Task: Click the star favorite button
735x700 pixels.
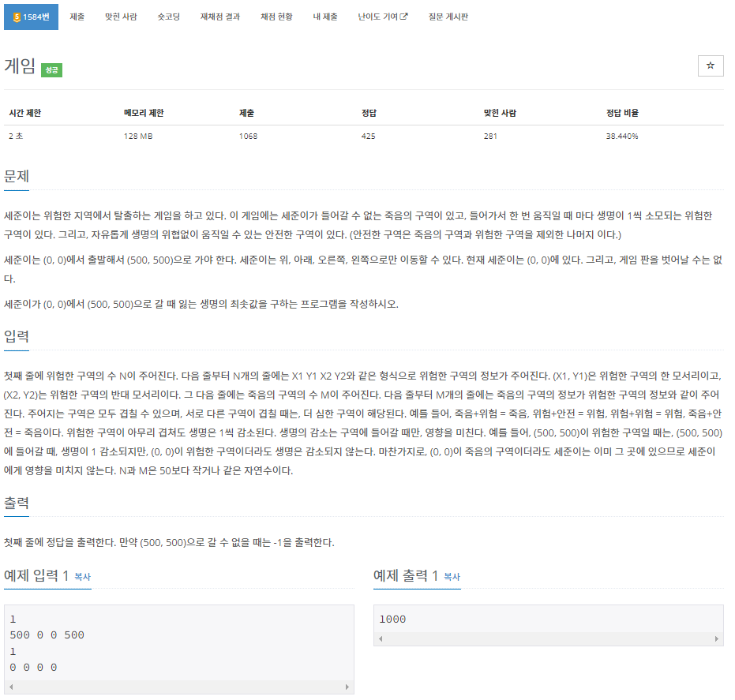Action: coord(711,66)
